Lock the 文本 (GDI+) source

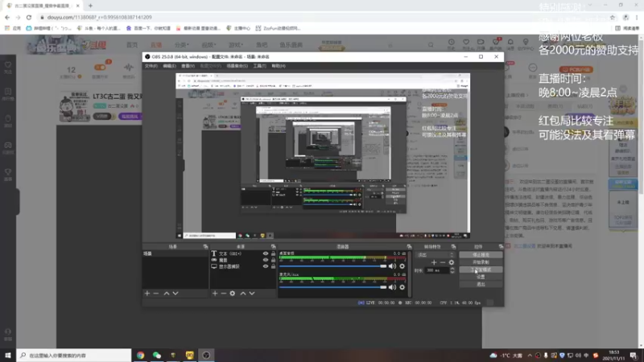[273, 253]
